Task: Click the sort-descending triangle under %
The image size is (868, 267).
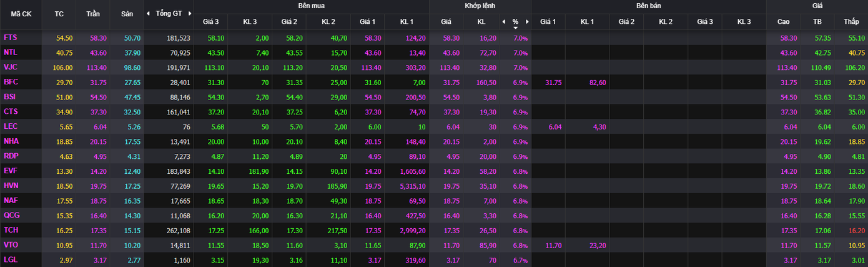Action: coord(515,28)
